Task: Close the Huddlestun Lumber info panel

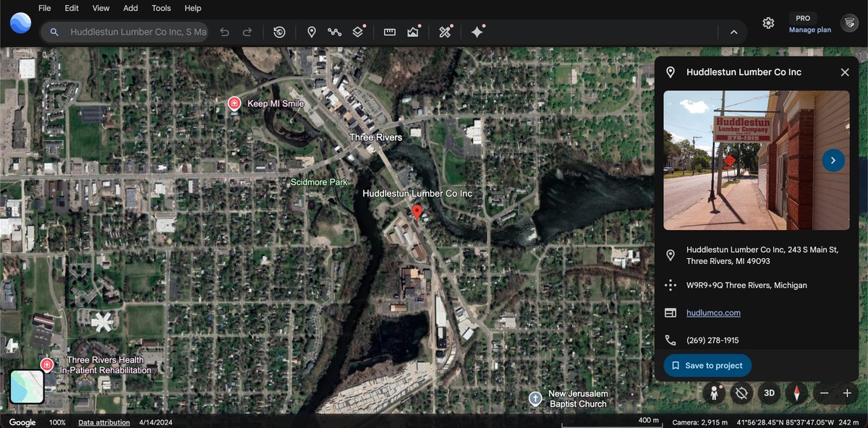Action: (x=845, y=72)
